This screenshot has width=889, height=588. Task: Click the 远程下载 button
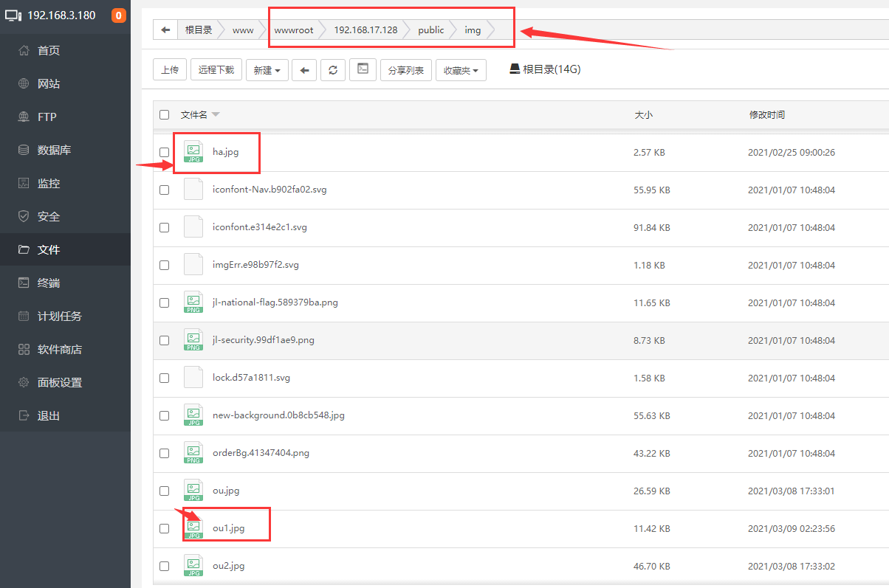coord(216,70)
